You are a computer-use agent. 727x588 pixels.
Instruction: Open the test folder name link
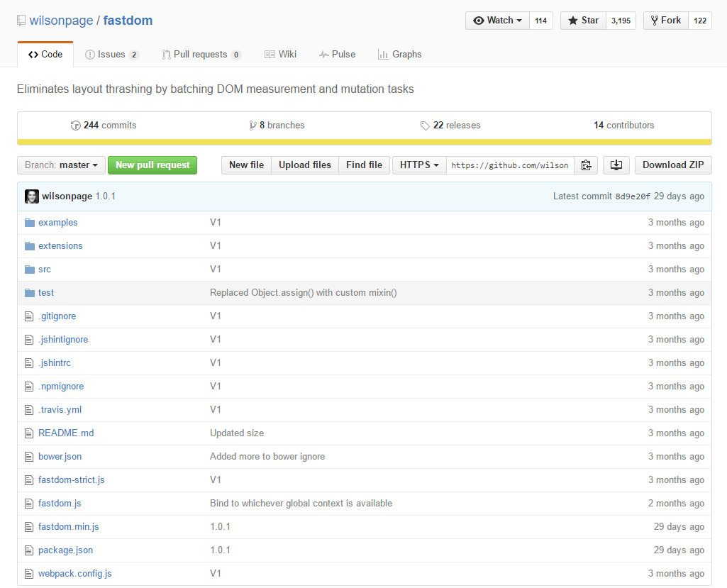coord(46,293)
